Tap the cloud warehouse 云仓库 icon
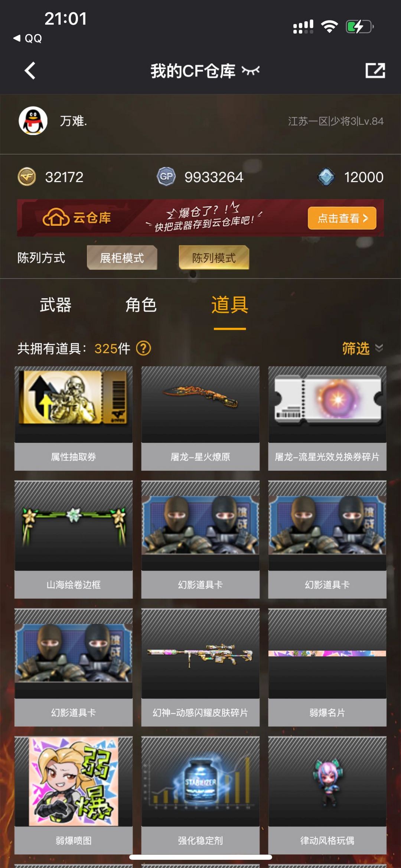 pyautogui.click(x=56, y=218)
